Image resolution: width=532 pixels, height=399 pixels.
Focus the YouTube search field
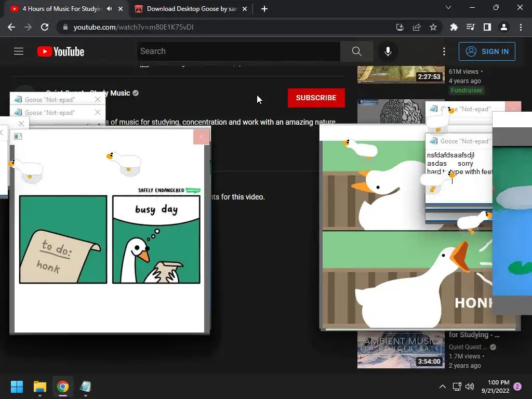pos(239,51)
